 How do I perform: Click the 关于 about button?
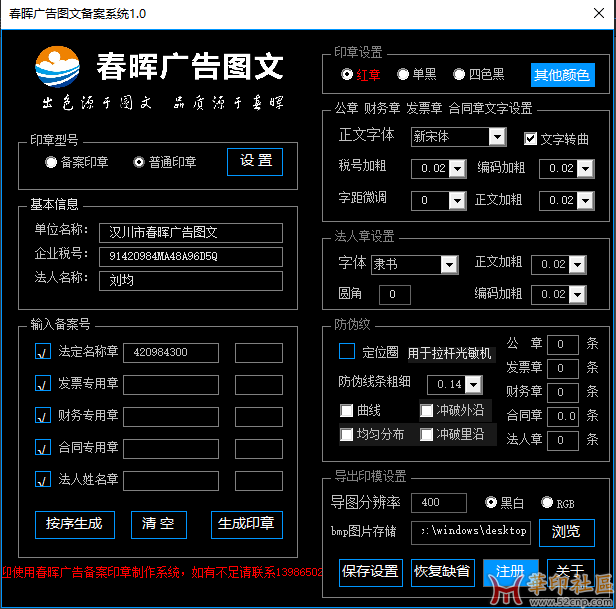click(x=570, y=572)
